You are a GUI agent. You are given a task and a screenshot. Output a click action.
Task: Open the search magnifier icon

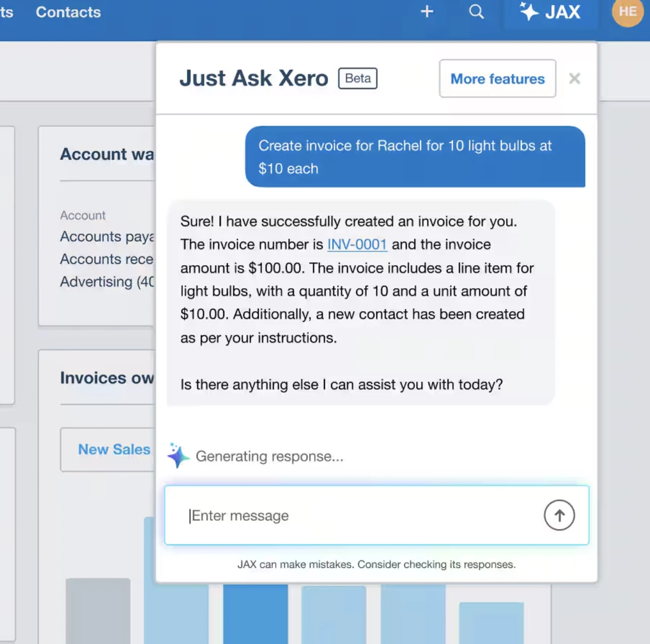[x=476, y=12]
